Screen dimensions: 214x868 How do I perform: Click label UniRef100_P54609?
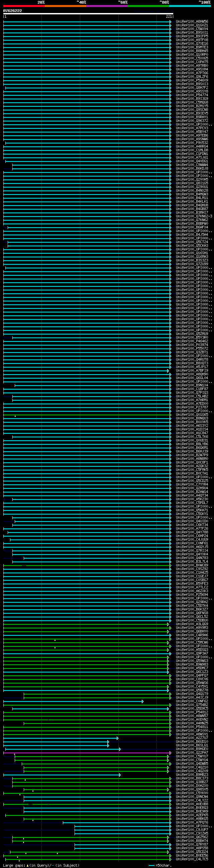[x=192, y=80]
